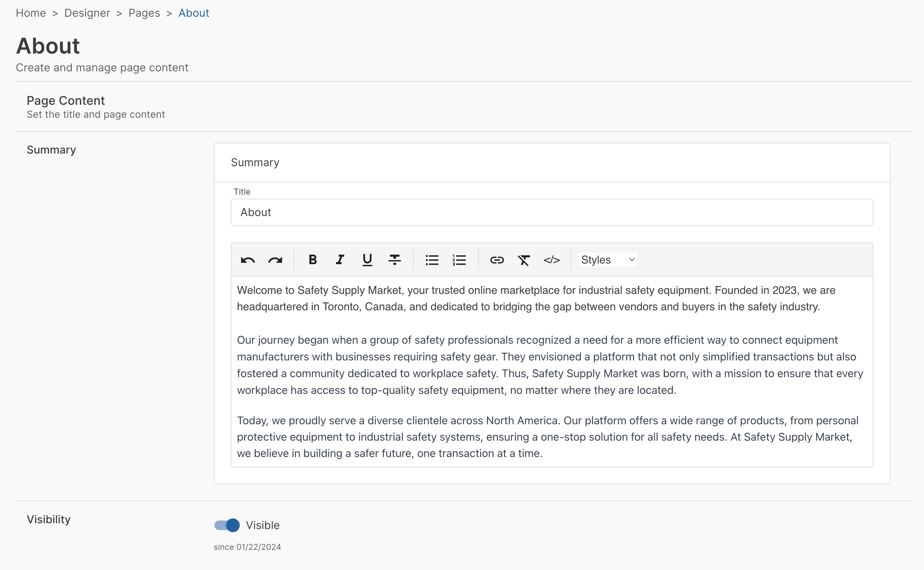Click the About breadcrumb link
Image resolution: width=924 pixels, height=570 pixels.
coord(194,13)
